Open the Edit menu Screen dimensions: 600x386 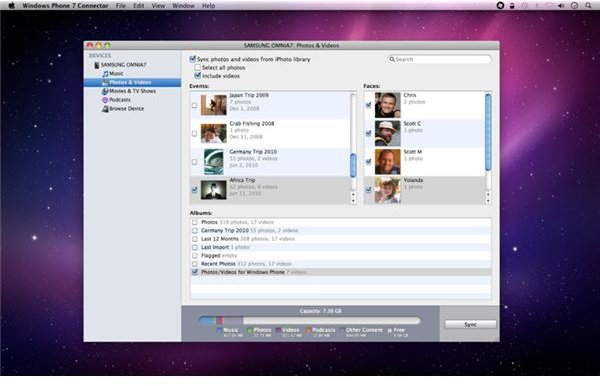coord(139,6)
